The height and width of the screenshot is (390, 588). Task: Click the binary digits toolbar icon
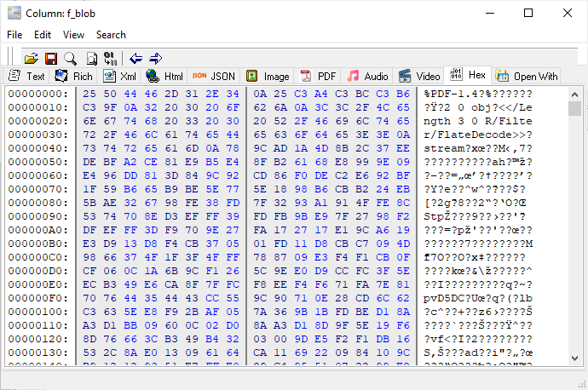coord(110,58)
